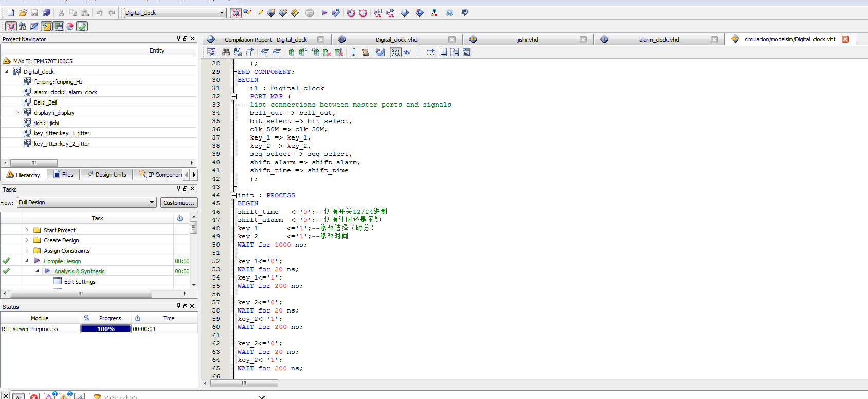868x399 pixels.
Task: Open the Help icon in main toolbar
Action: click(x=449, y=13)
